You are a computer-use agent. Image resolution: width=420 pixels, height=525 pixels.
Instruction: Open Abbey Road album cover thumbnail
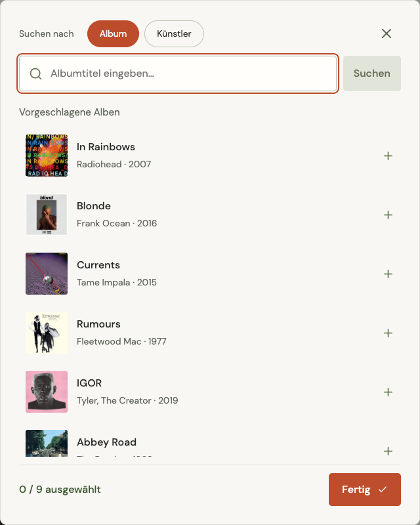point(47,444)
